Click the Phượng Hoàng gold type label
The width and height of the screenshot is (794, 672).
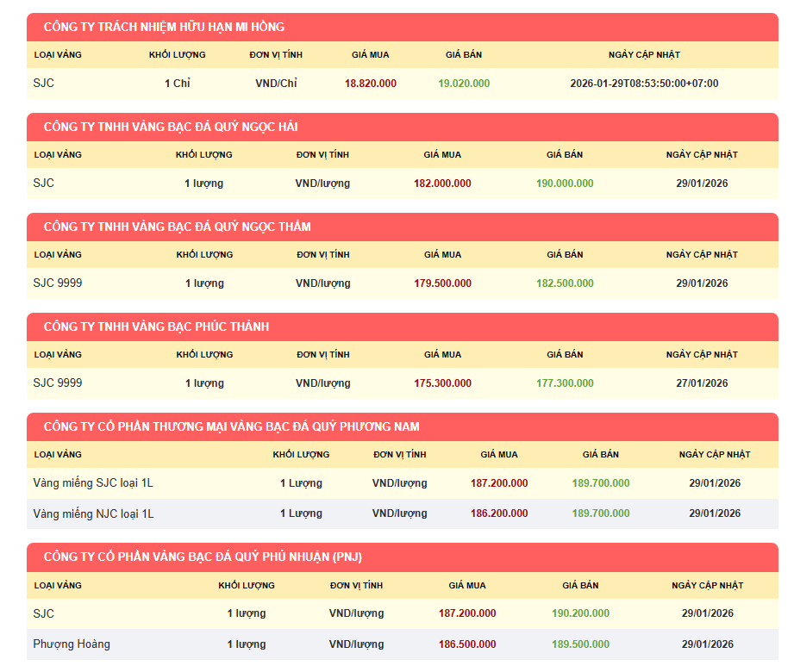point(72,644)
